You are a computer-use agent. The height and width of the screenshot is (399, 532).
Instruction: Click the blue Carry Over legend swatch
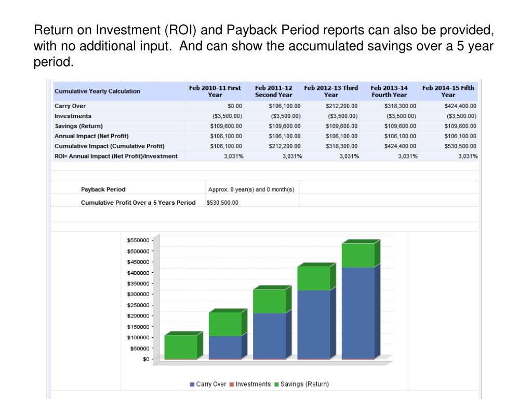click(192, 384)
